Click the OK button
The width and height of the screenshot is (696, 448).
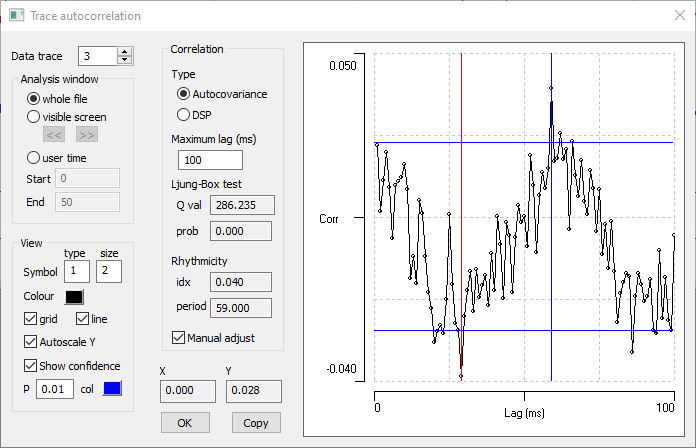(x=185, y=423)
